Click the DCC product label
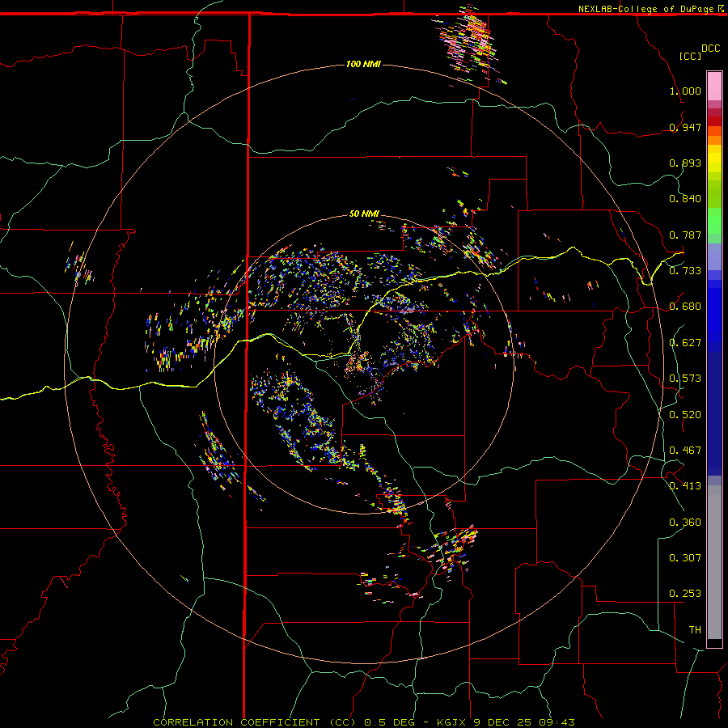This screenshot has height=728, width=728. pos(711,49)
